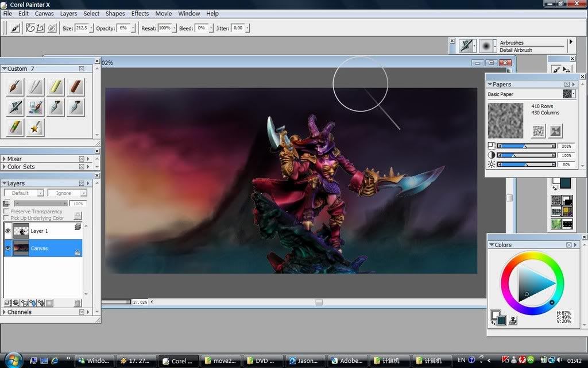Select the white pencil icon in Custom 7
Viewport: 588px width, 368px height.
click(x=35, y=87)
